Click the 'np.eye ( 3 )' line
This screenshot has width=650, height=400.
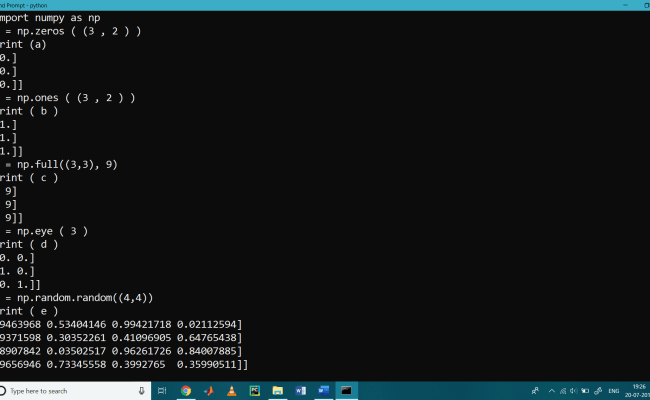(x=44, y=231)
